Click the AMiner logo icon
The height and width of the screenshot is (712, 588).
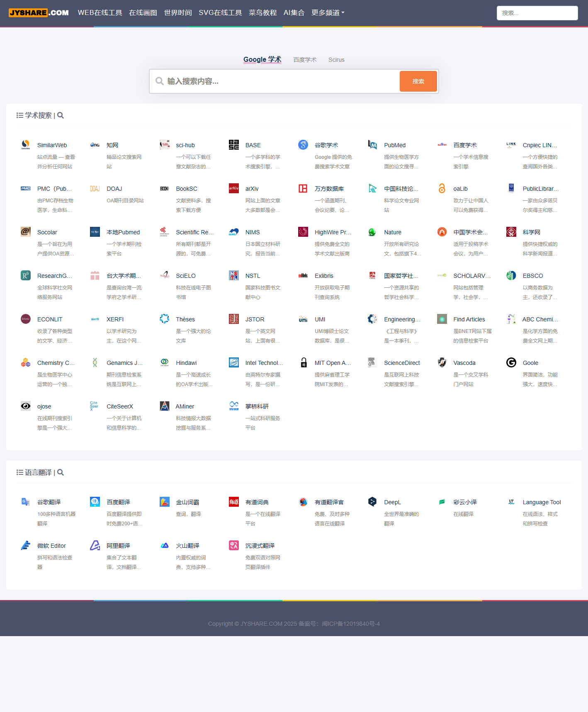pyautogui.click(x=165, y=406)
